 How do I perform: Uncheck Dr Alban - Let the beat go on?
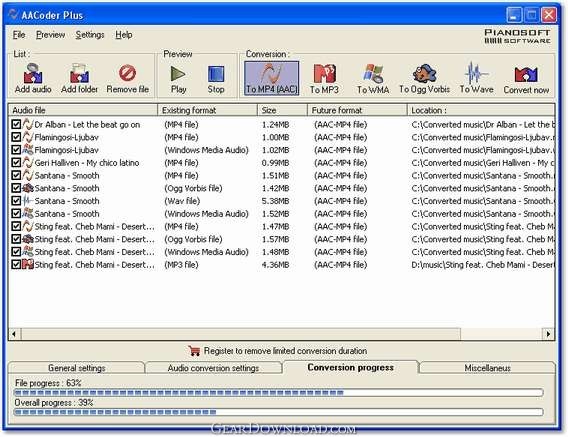point(16,124)
